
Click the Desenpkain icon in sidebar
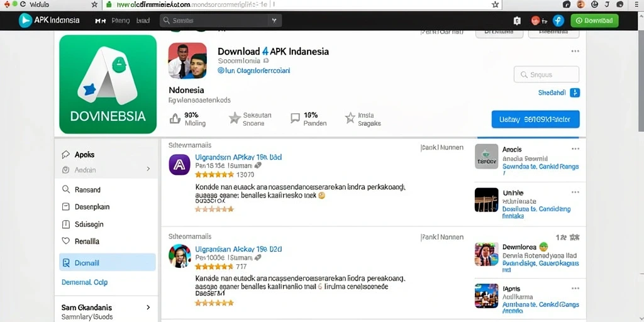(x=65, y=206)
